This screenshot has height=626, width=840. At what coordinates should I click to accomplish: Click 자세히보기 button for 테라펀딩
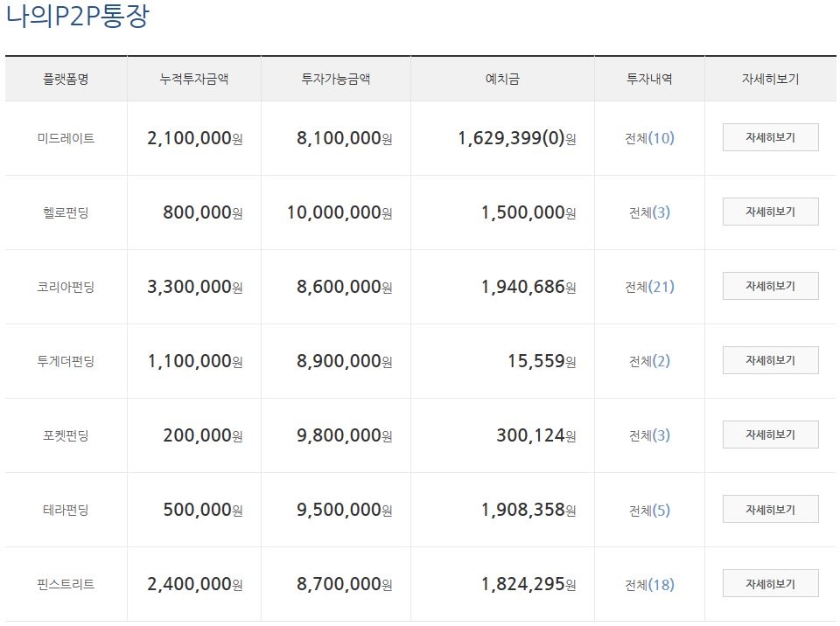tap(770, 510)
